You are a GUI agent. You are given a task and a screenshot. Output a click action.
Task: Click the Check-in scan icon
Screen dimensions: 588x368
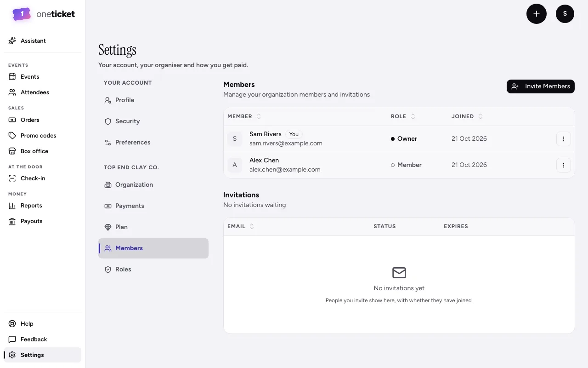pyautogui.click(x=12, y=178)
